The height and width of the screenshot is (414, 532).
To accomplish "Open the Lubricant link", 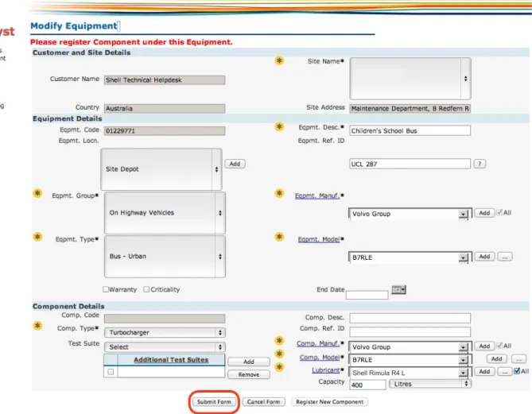I will click(x=326, y=370).
